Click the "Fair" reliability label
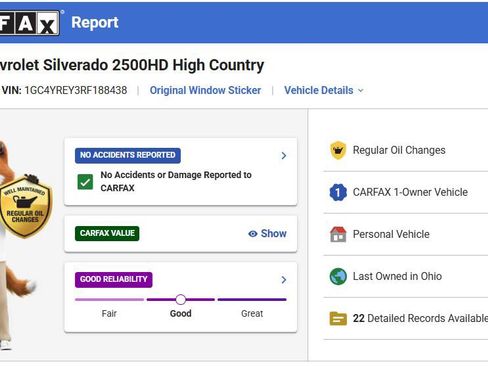This screenshot has height=366, width=488. [109, 314]
